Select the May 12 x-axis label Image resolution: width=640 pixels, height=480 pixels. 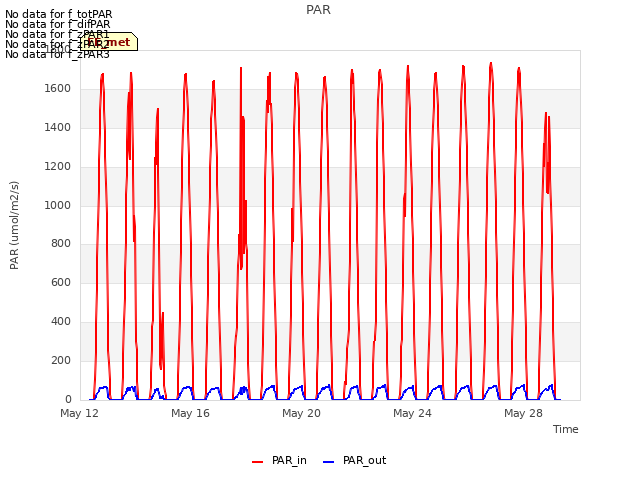pyautogui.click(x=80, y=413)
